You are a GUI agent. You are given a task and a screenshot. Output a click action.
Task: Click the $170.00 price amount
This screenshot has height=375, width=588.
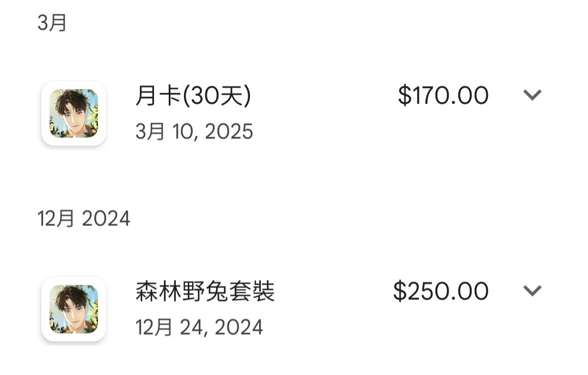click(443, 95)
